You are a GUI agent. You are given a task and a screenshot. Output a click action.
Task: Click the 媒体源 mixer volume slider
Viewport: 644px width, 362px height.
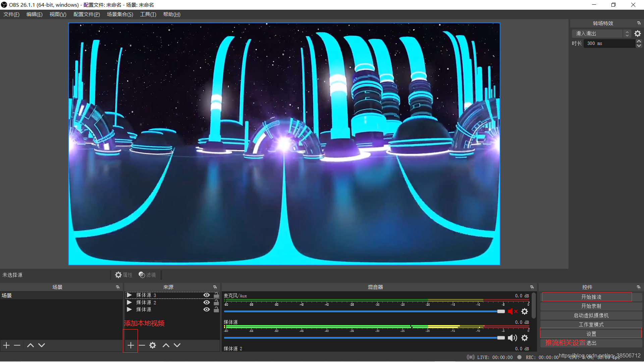coord(364,338)
